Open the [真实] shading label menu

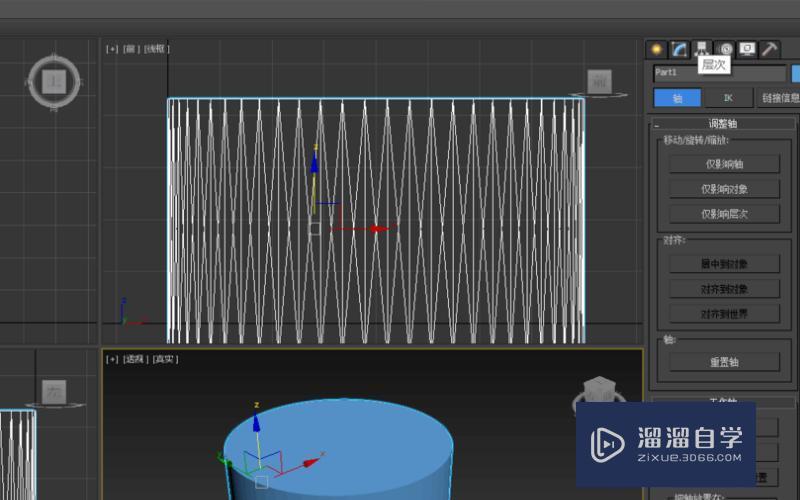tap(165, 359)
